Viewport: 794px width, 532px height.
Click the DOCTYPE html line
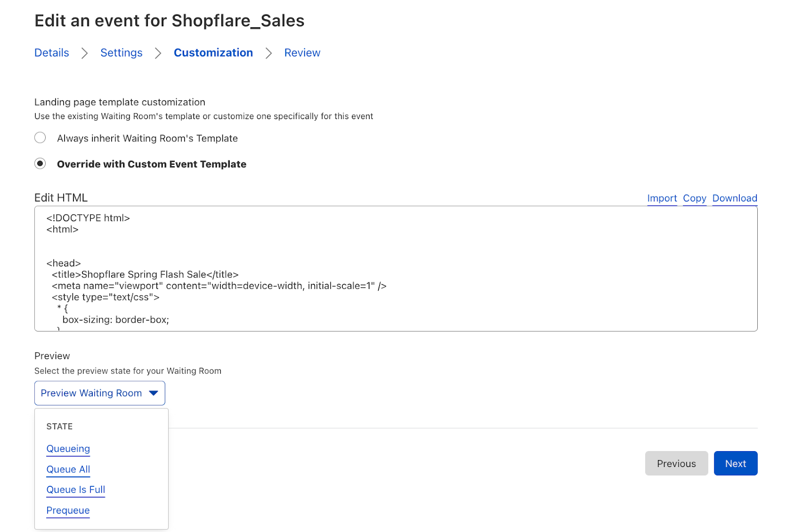88,218
